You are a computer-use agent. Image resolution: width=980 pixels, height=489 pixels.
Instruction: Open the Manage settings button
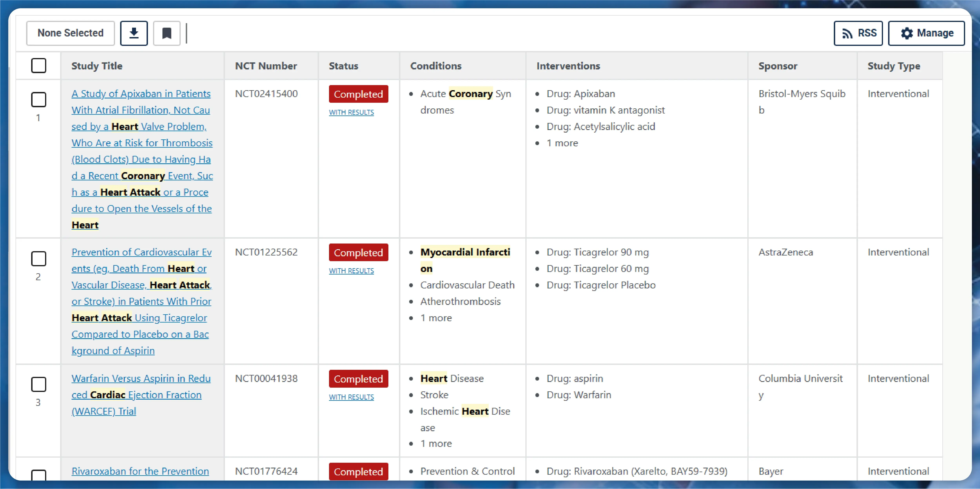pyautogui.click(x=926, y=33)
